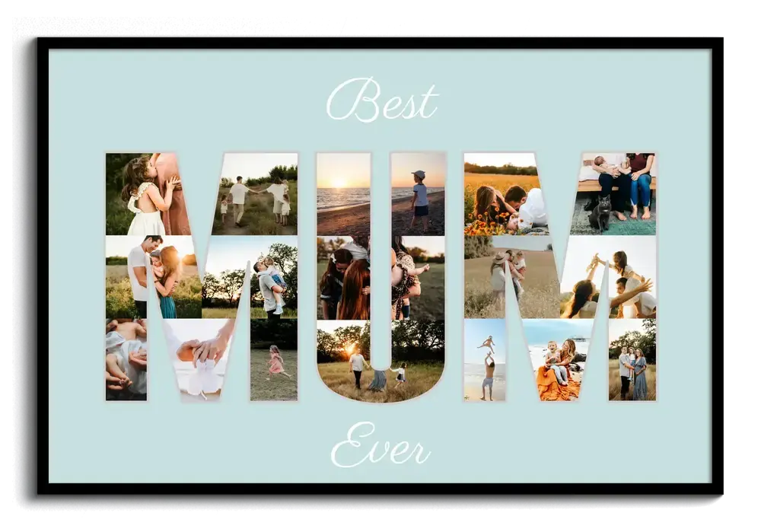Select photo of parents lifting child playfully
The height and width of the screenshot is (532, 761).
609,278
